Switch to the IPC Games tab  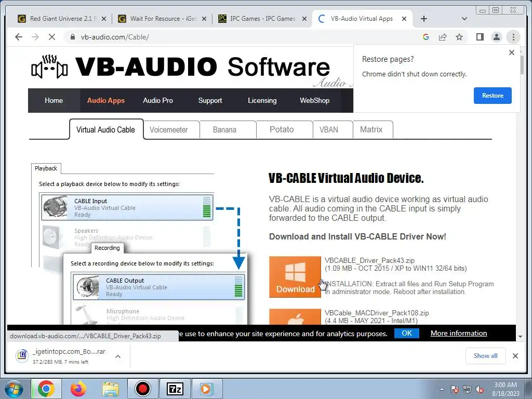tap(261, 19)
